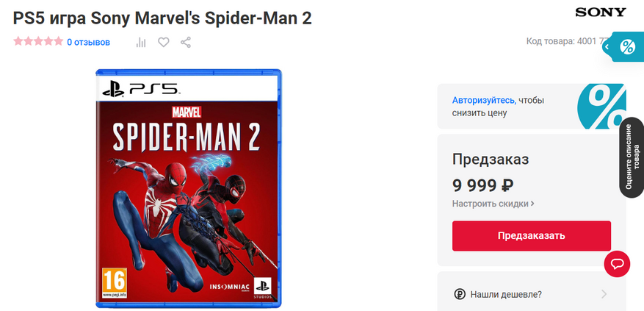Add product to comparison list icon
644x311 pixels.
click(x=141, y=43)
